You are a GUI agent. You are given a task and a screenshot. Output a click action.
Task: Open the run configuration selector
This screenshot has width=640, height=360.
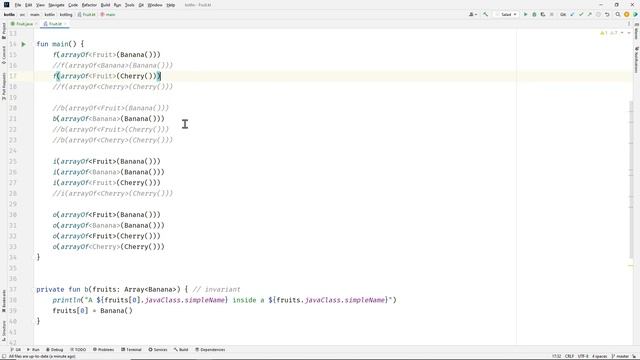[x=506, y=15]
